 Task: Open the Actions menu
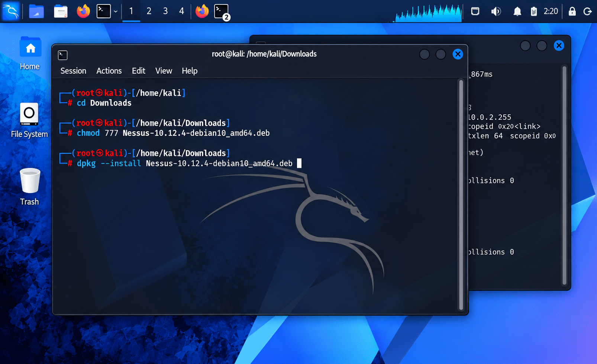click(x=109, y=71)
